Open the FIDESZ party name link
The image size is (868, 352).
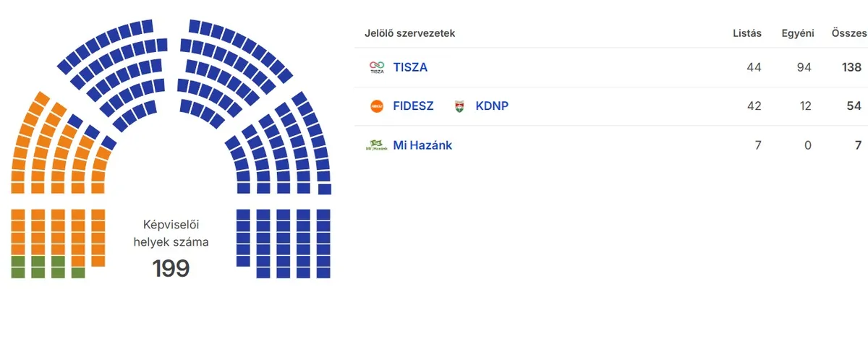pyautogui.click(x=413, y=106)
